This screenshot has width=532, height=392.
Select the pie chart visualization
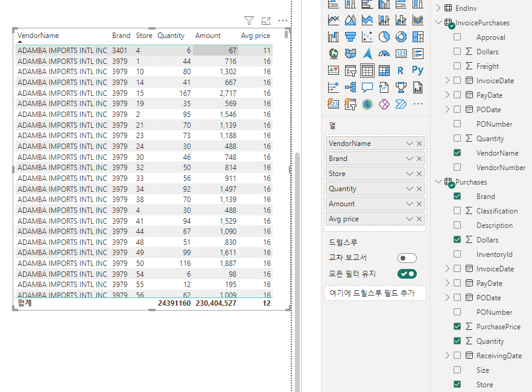pyautogui.click(x=384, y=36)
